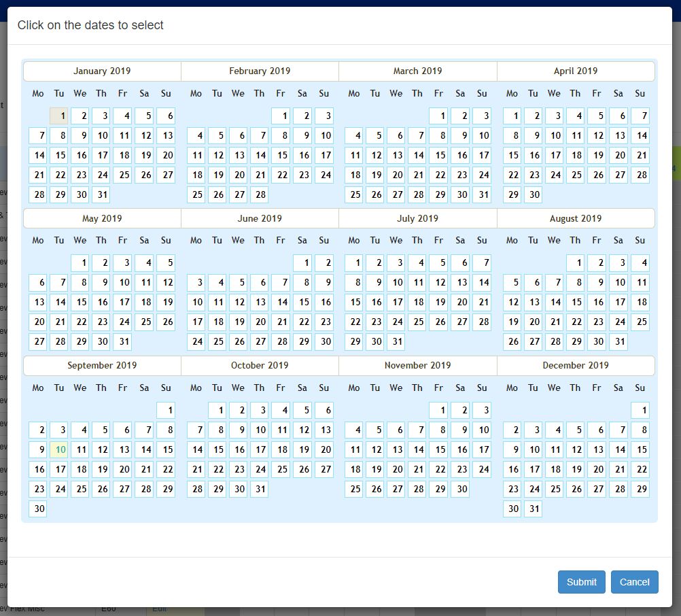Choose February 28, 2019

260,194
